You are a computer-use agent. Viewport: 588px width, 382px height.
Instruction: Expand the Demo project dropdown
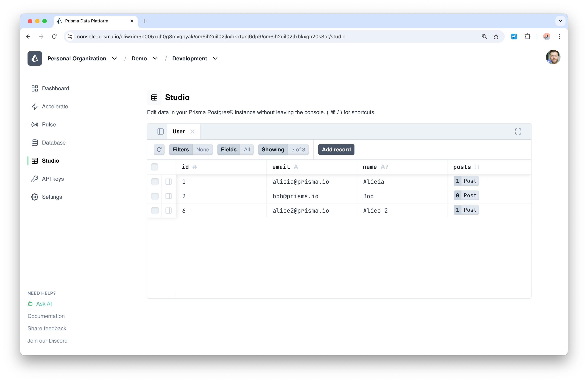pyautogui.click(x=155, y=58)
